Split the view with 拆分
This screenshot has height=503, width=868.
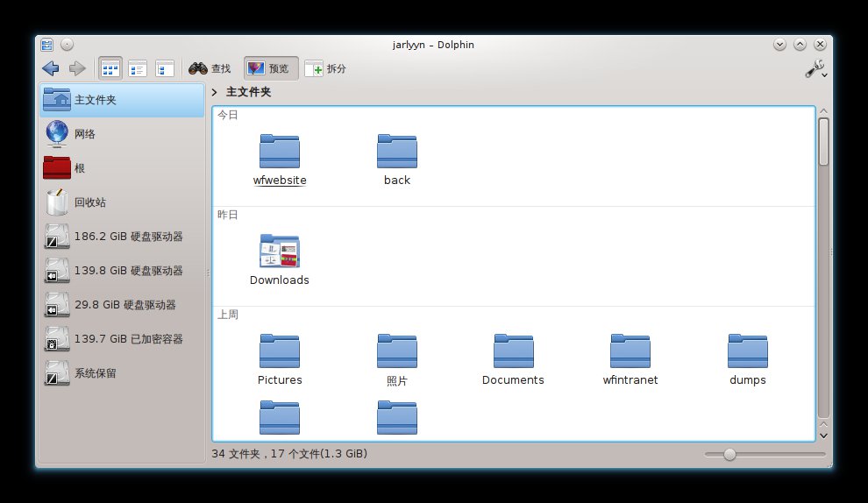click(x=326, y=68)
